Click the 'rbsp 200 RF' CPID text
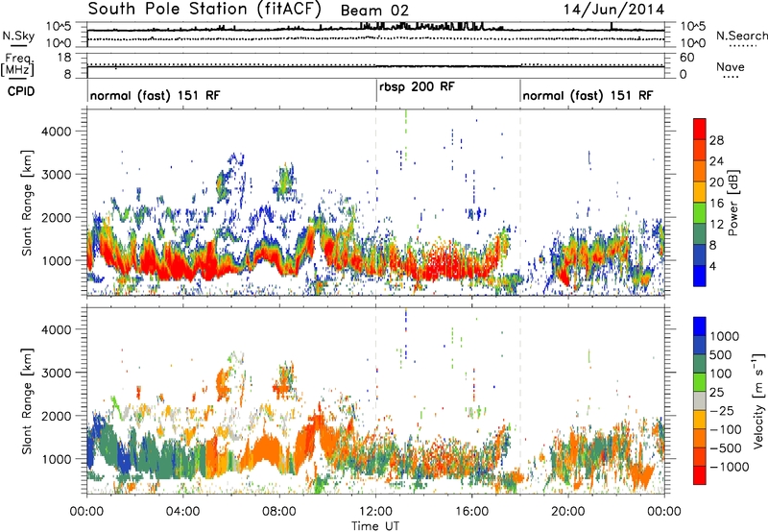 point(417,87)
